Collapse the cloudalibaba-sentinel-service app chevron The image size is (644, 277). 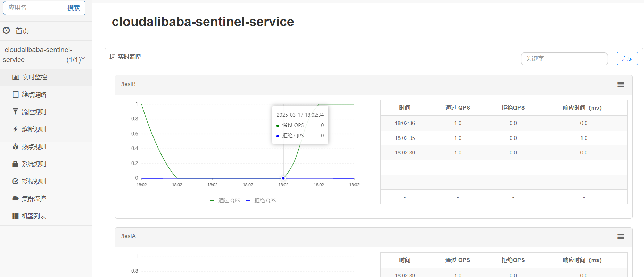(83, 59)
